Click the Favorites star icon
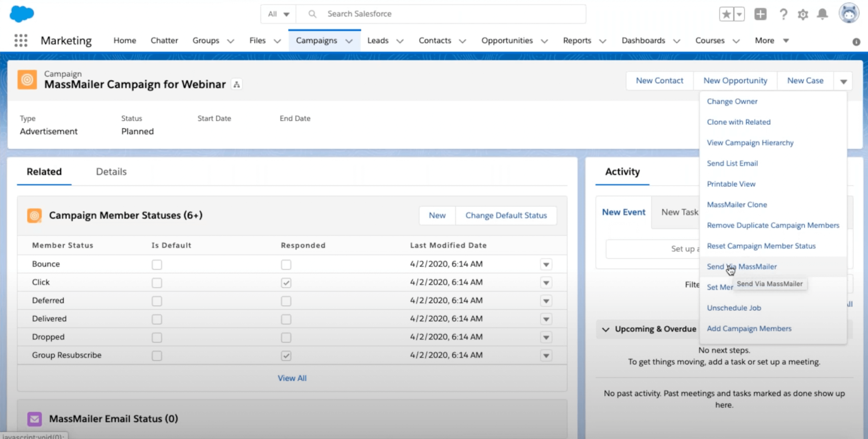Screen dimensions: 868x439 pos(726,14)
